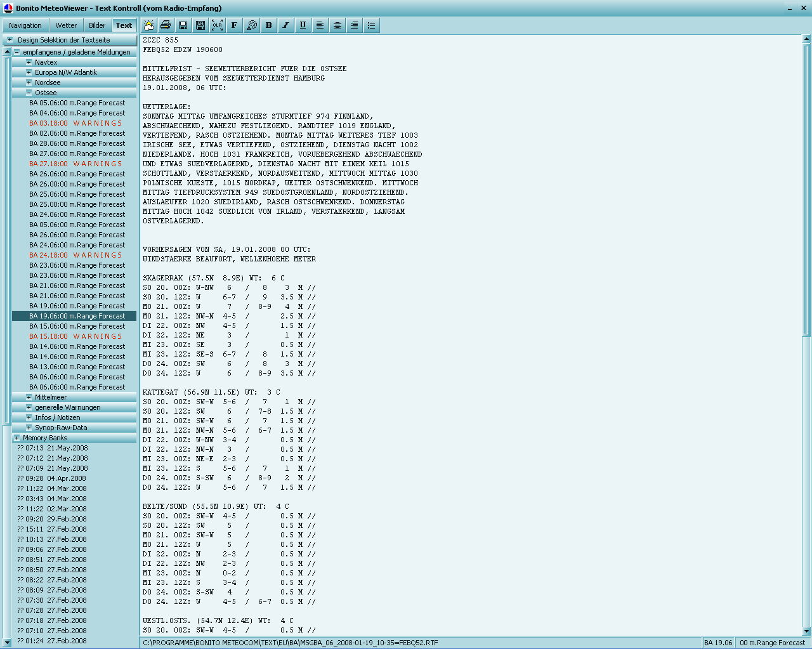Click scroll down arrow of text pane
Image resolution: width=812 pixels, height=649 pixels.
tap(806, 631)
